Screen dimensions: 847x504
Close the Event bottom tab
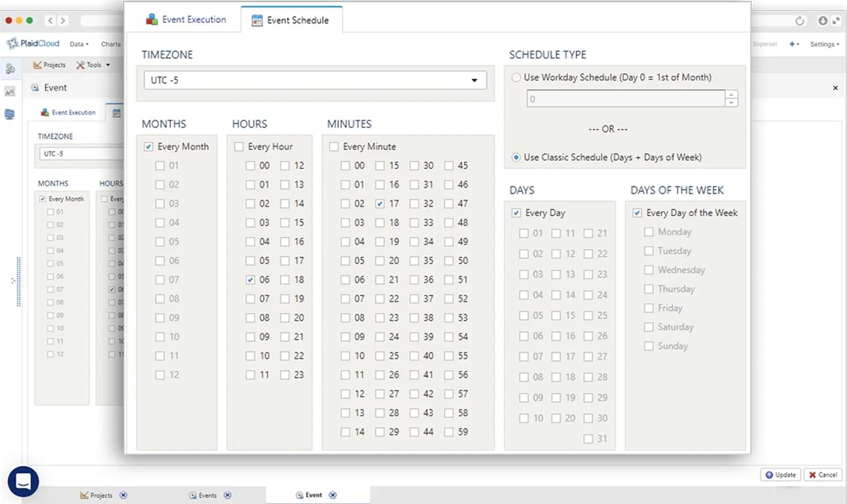[x=332, y=495]
